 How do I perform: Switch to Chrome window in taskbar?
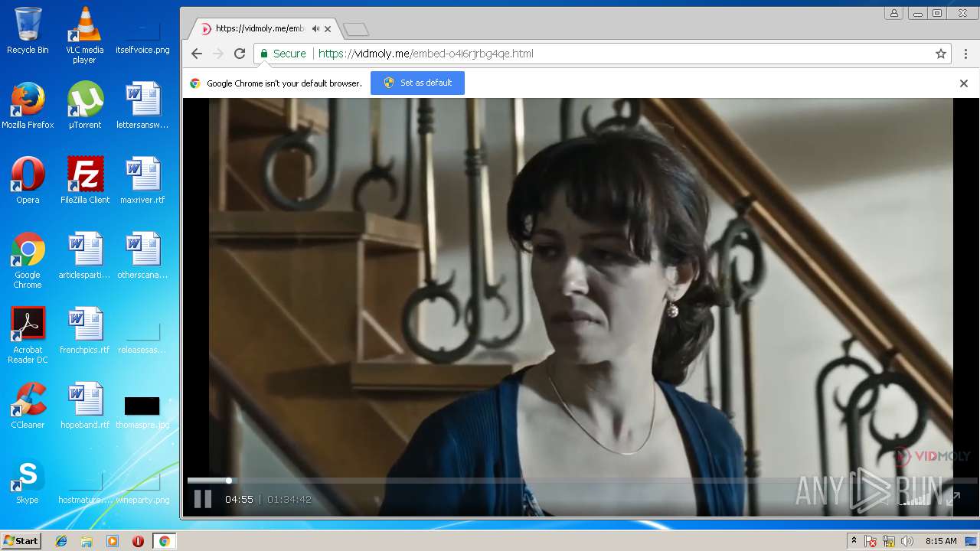(x=164, y=541)
